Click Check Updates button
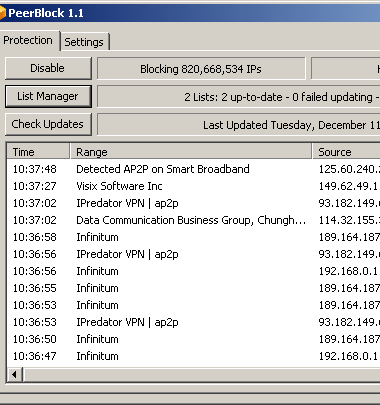Image resolution: width=380 pixels, height=405 pixels. (48, 124)
